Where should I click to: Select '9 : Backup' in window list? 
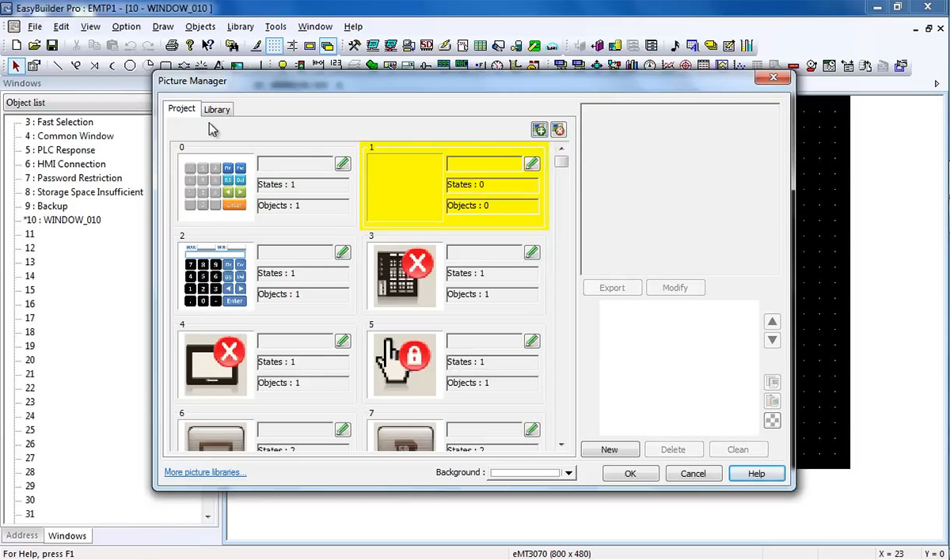[x=46, y=206]
